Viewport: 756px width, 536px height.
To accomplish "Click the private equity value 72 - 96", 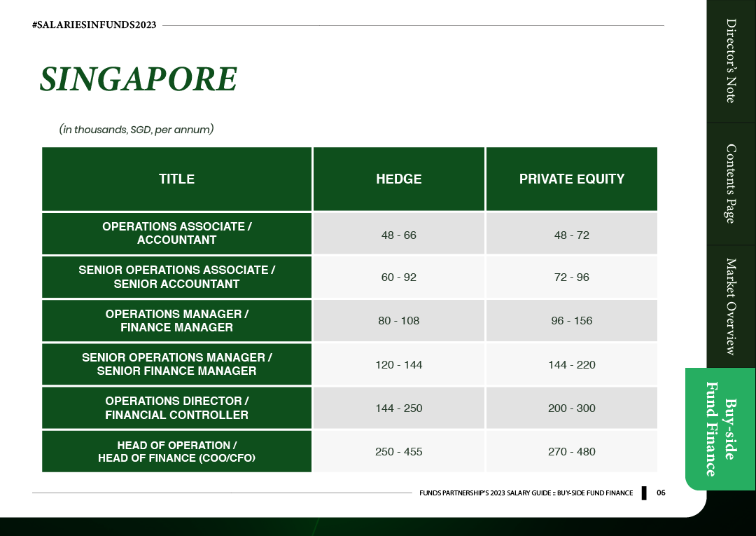I will 572,277.
